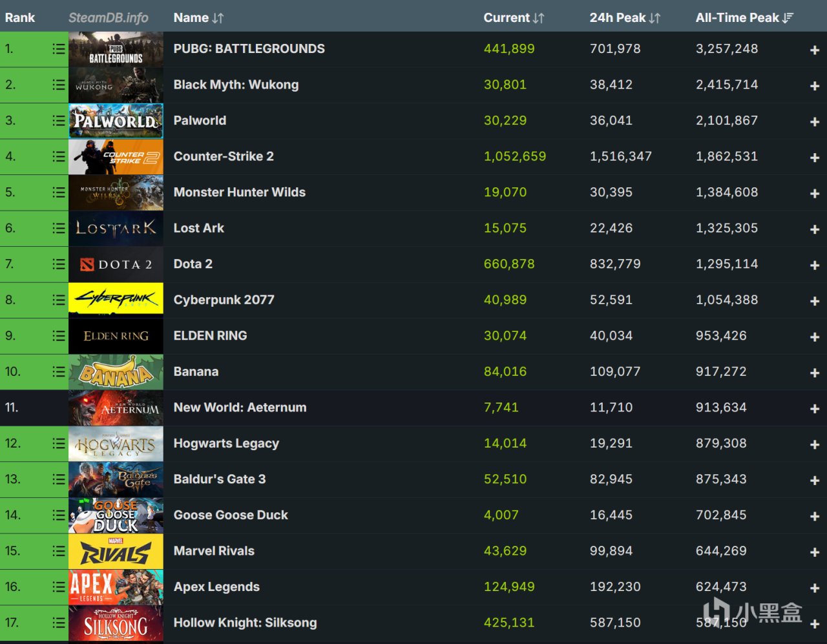This screenshot has width=827, height=644.
Task: Select the list icon for Hollow Knight: Silksong
Action: click(x=59, y=623)
